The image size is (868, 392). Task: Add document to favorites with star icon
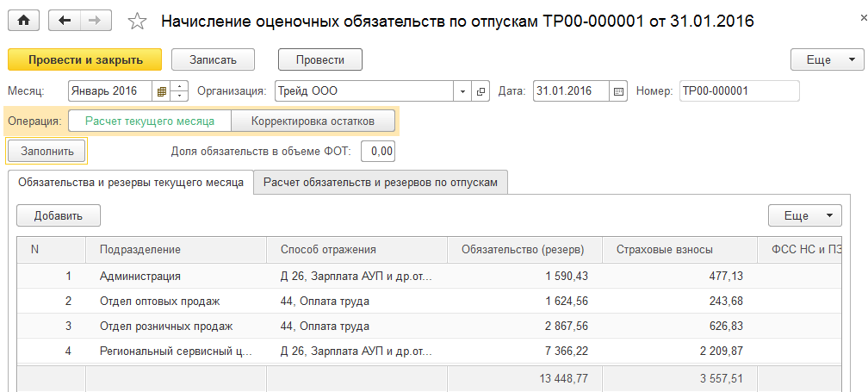(x=137, y=22)
